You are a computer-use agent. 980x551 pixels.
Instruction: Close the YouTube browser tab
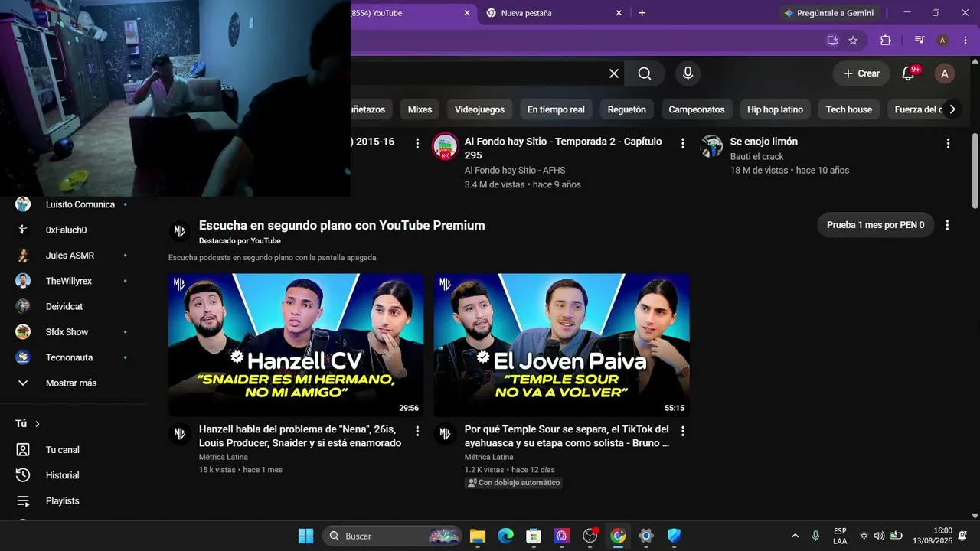pos(467,13)
